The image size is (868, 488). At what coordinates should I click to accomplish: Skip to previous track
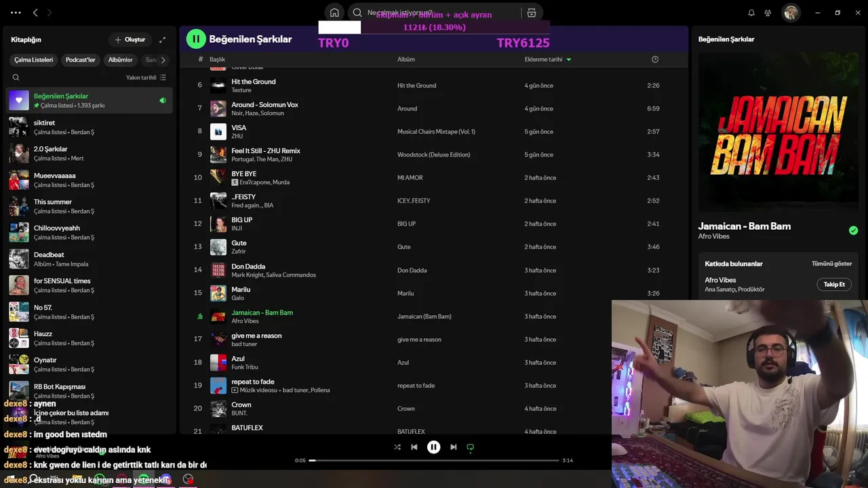tap(414, 447)
